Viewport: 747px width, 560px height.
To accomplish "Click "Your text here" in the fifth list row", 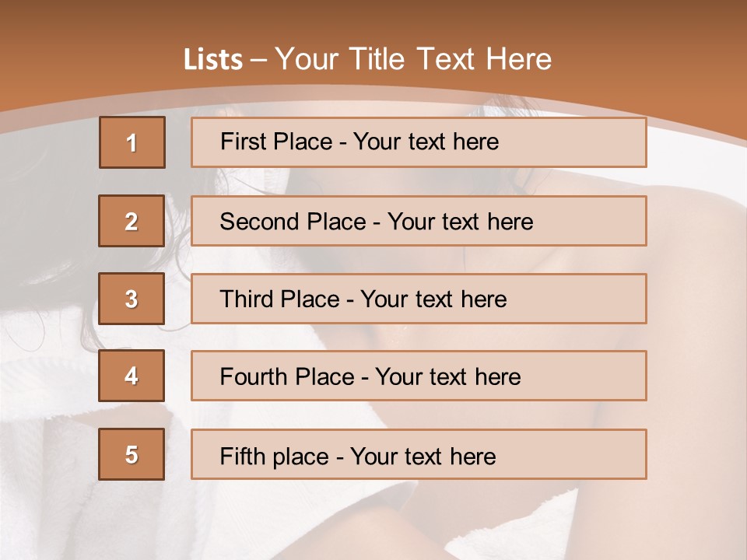I will pyautogui.click(x=423, y=457).
